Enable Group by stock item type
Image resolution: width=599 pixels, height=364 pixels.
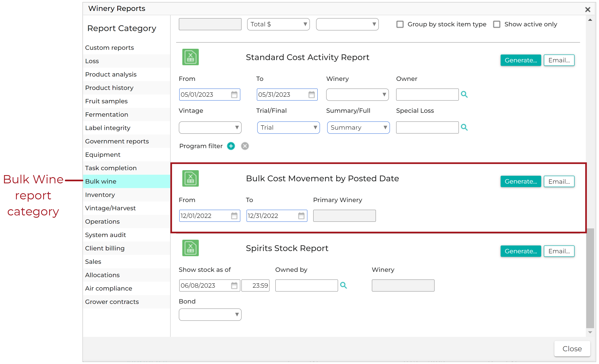[400, 24]
